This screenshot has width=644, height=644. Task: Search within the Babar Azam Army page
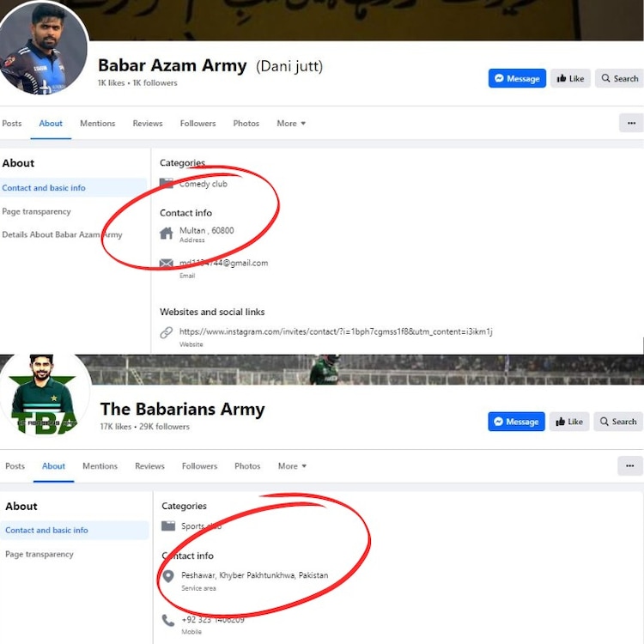619,78
